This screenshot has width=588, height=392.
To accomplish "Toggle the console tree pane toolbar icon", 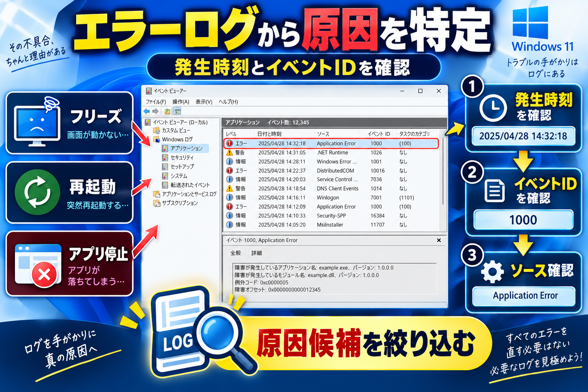I will [x=177, y=111].
